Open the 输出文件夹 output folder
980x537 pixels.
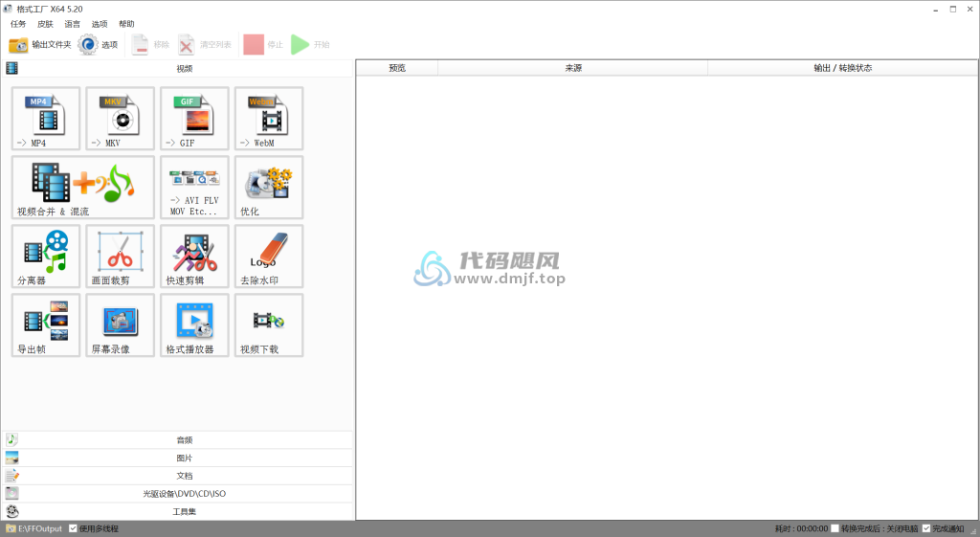tap(40, 44)
